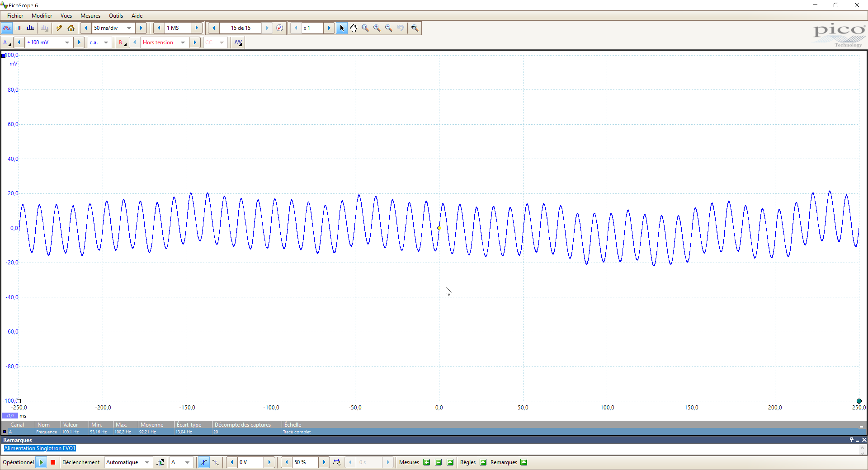Screen dimensions: 868x470
Task: Open the Modifier menu
Action: click(x=42, y=16)
